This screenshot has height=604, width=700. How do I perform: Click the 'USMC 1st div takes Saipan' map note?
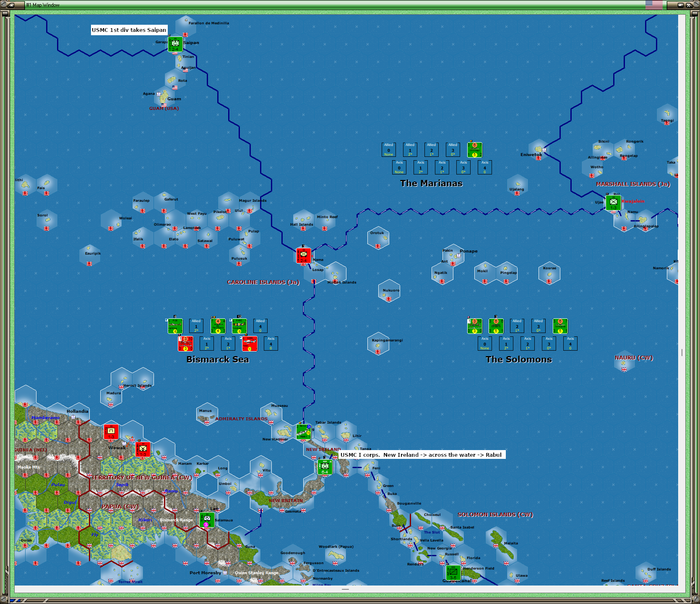point(129,30)
